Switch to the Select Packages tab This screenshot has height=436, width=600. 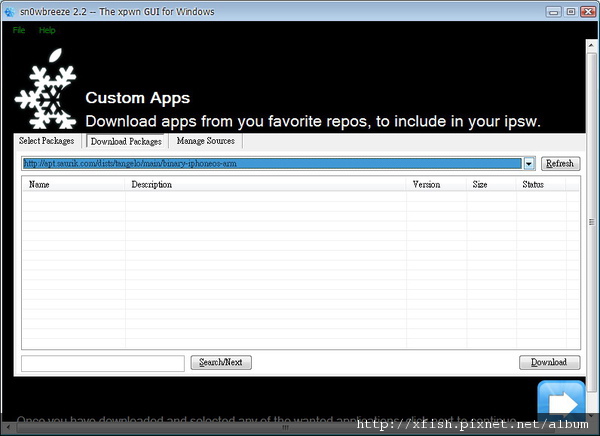pos(47,141)
